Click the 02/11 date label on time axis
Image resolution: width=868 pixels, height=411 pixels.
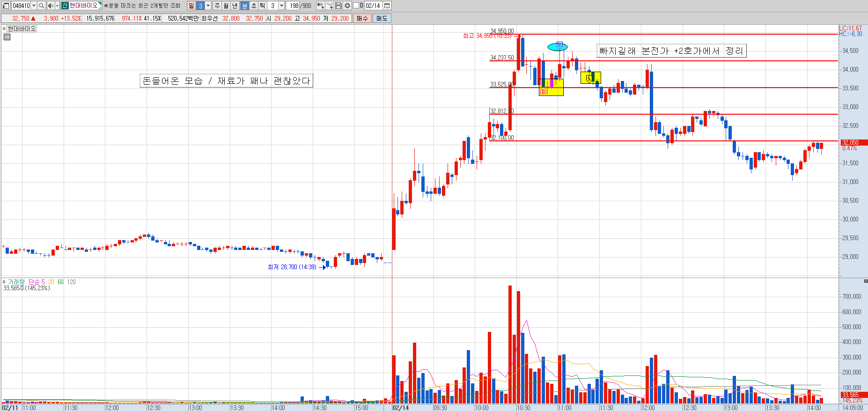pyautogui.click(x=10, y=408)
